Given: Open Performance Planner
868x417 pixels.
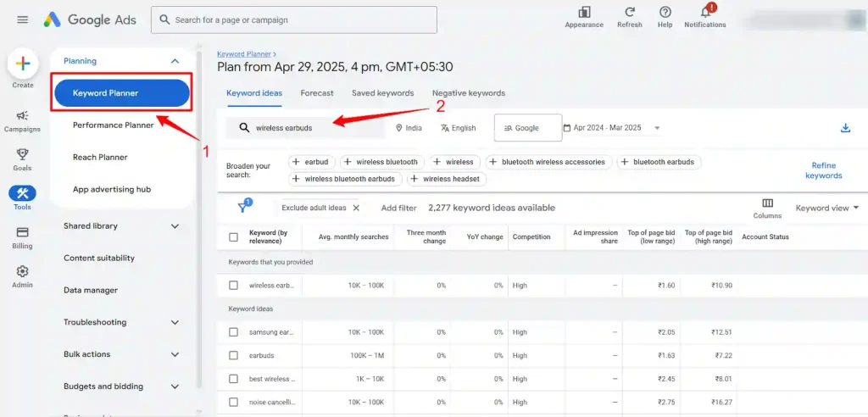Looking at the screenshot, I should point(114,125).
